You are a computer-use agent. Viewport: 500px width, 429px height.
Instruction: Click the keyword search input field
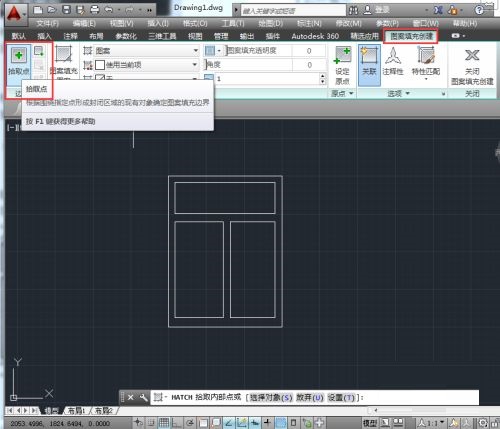(x=293, y=11)
